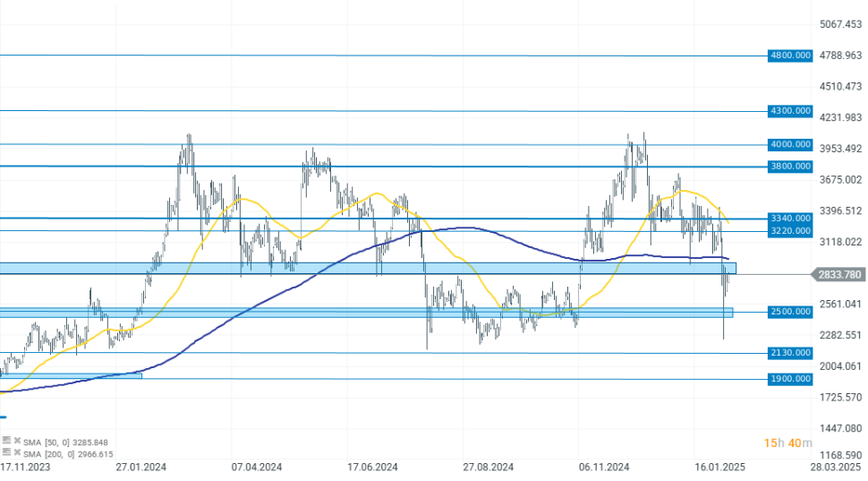This screenshot has width=868, height=481.
Task: Click the 4000.000 horizontal line price tag
Action: pos(790,144)
